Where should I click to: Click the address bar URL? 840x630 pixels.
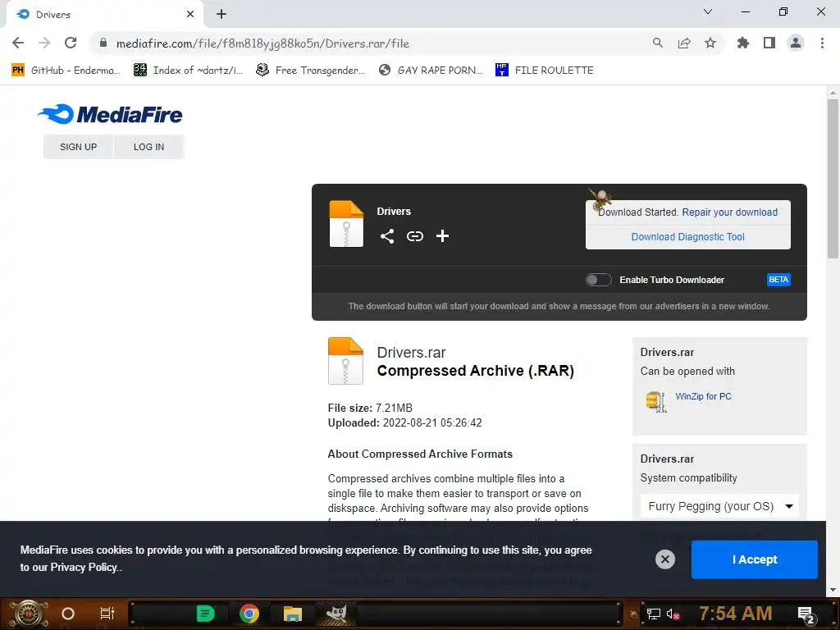[262, 43]
